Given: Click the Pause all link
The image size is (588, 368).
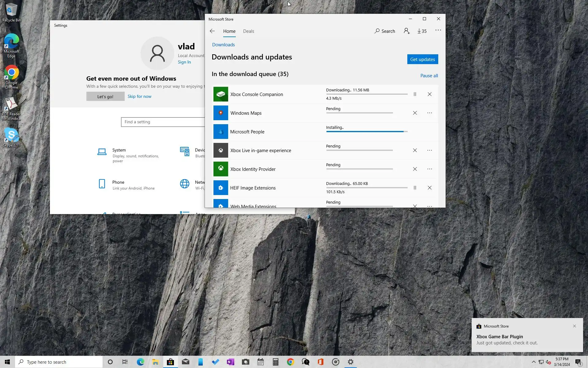Looking at the screenshot, I should tap(429, 76).
